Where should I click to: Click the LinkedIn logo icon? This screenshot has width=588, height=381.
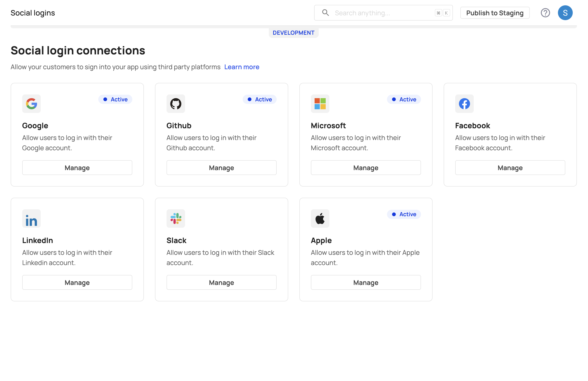31,219
